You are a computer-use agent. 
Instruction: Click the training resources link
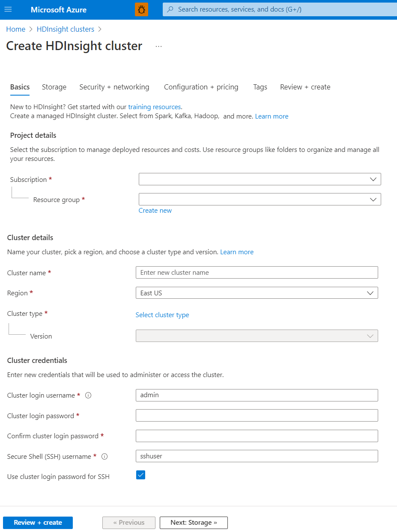[x=154, y=107]
